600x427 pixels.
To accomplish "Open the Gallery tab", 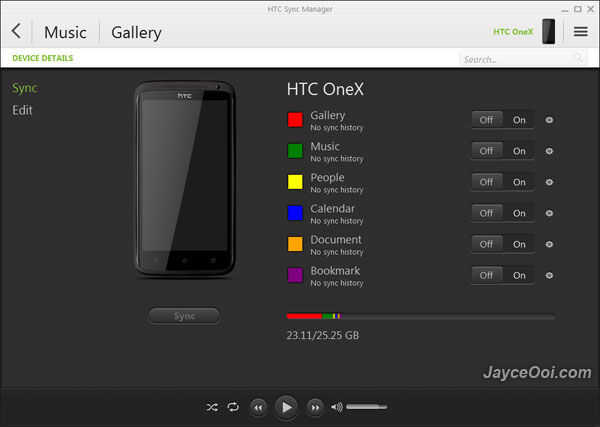I will 137,33.
